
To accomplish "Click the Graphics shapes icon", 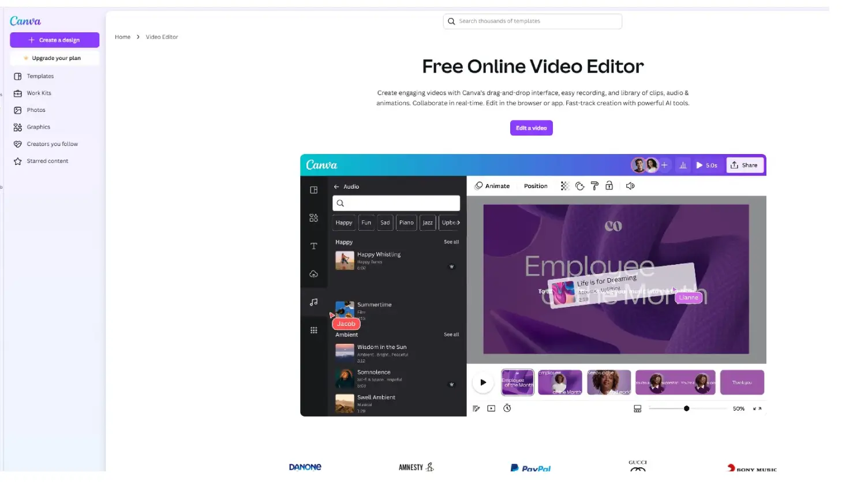I will tap(18, 127).
